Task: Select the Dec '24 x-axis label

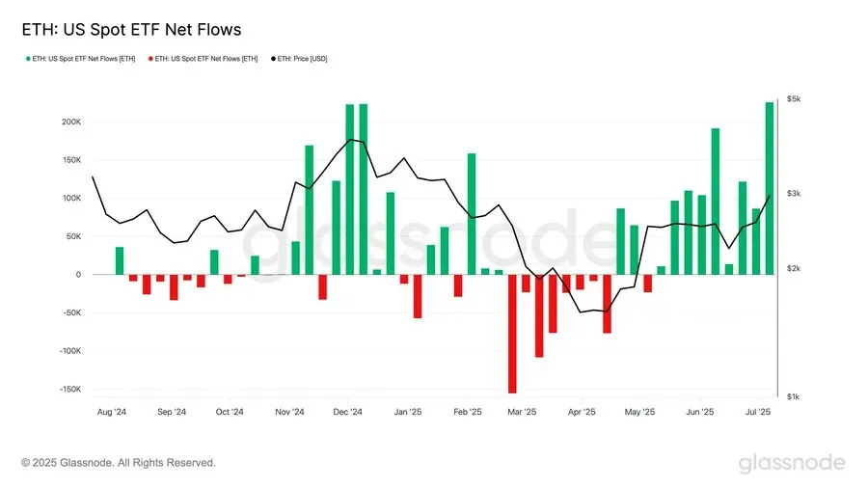Action: coord(347,412)
